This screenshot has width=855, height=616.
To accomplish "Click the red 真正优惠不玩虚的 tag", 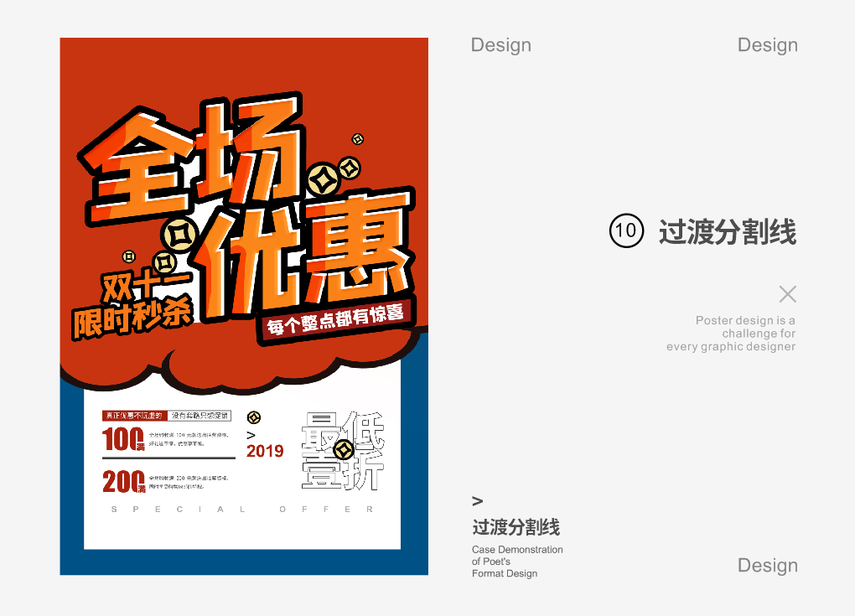I will pos(132,415).
